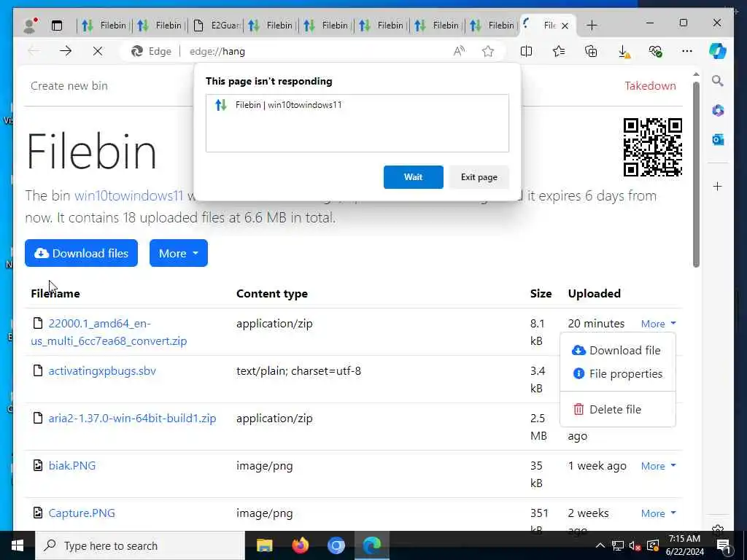Click the Filebin QR code image
747x560 pixels.
(653, 147)
